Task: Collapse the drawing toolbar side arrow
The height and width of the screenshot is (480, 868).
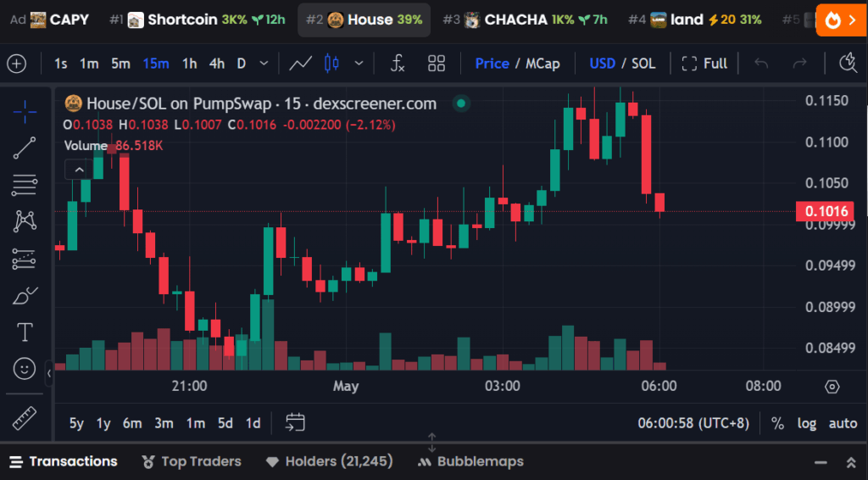Action: point(48,374)
